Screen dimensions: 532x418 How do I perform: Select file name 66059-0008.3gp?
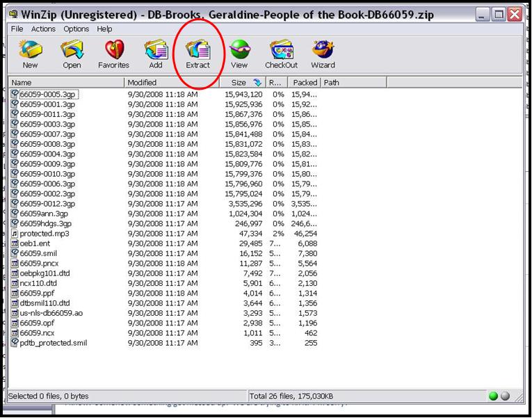point(47,144)
